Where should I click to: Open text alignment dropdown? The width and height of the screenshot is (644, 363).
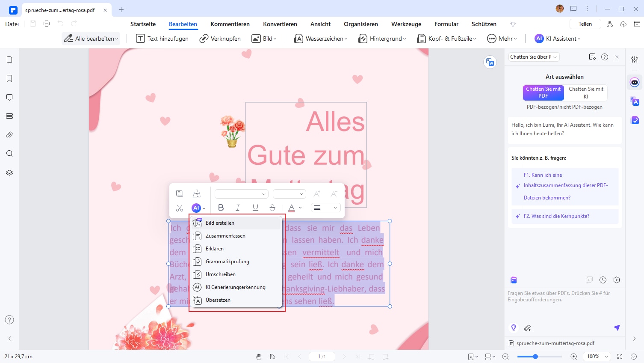326,208
